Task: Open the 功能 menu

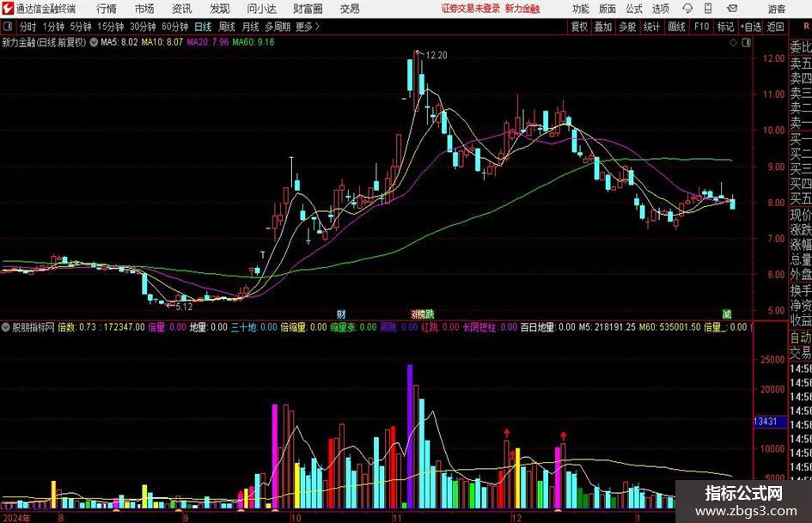Action: (x=581, y=9)
